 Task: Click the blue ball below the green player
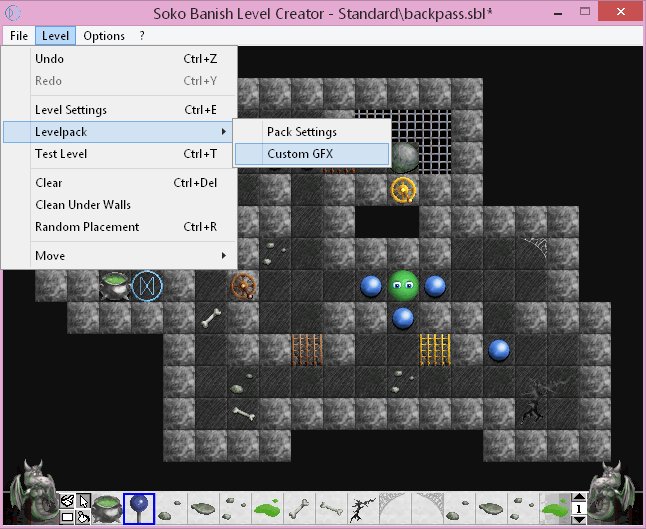coord(403,318)
